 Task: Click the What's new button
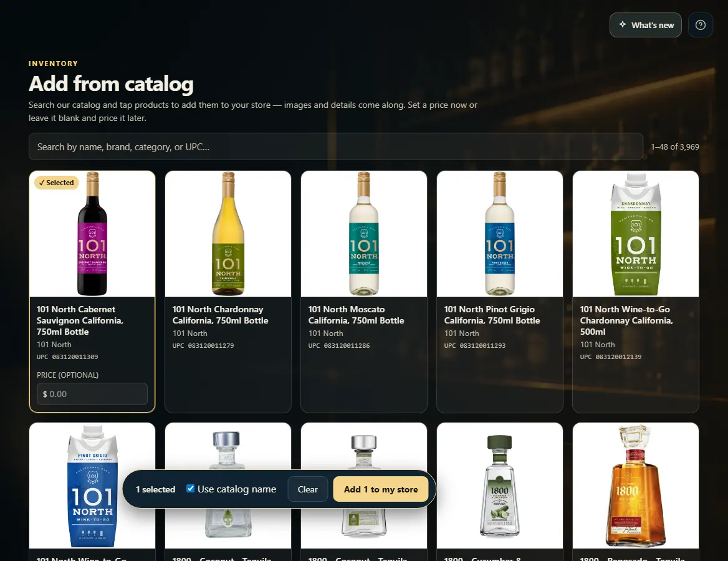tap(645, 25)
